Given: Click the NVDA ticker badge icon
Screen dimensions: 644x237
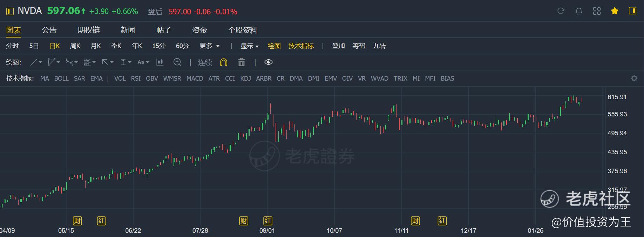Looking at the screenshot, I should click(x=10, y=11).
